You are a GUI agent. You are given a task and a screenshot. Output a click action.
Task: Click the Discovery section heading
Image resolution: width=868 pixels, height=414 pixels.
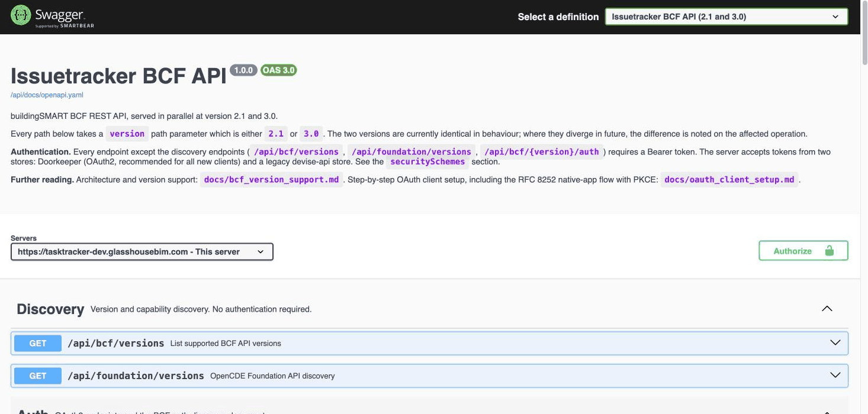coord(50,309)
